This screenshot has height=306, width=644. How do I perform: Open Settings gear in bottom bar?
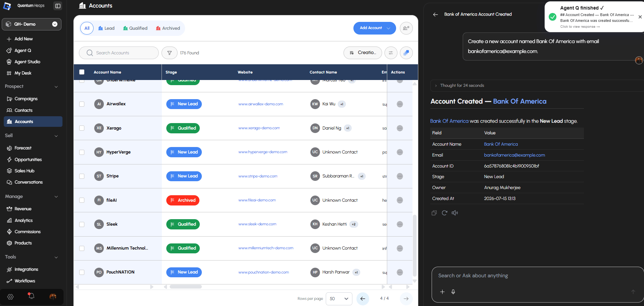pos(10,297)
